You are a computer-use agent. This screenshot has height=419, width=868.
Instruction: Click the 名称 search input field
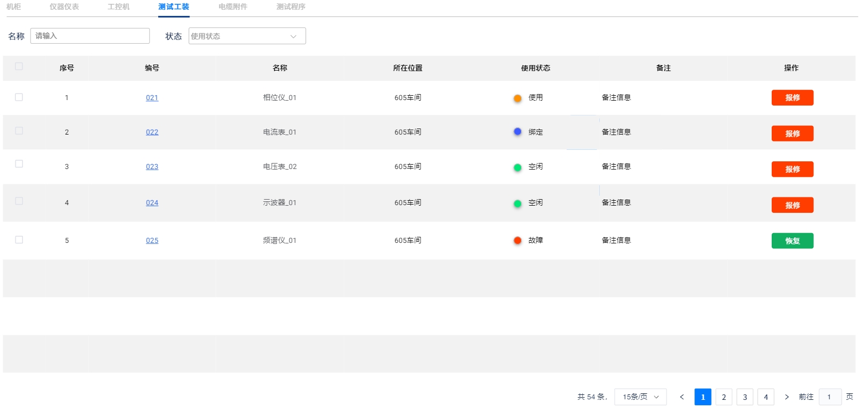pyautogui.click(x=90, y=36)
